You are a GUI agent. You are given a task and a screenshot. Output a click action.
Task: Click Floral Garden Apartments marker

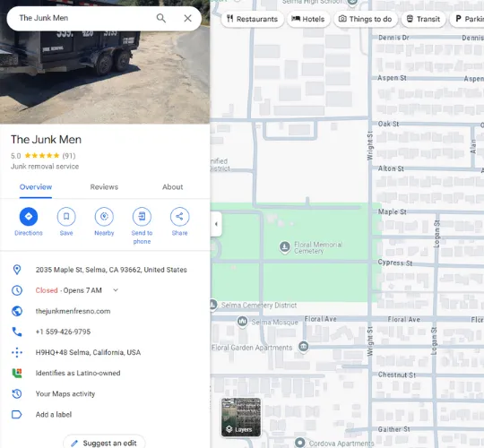[x=304, y=347]
